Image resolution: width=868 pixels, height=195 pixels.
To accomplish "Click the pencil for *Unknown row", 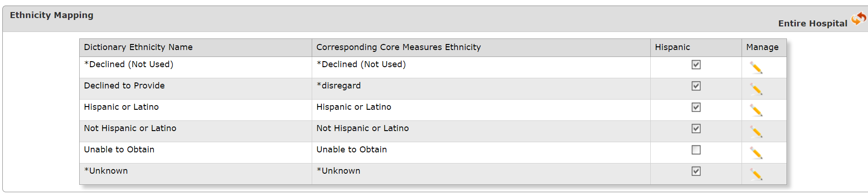I will click(756, 175).
